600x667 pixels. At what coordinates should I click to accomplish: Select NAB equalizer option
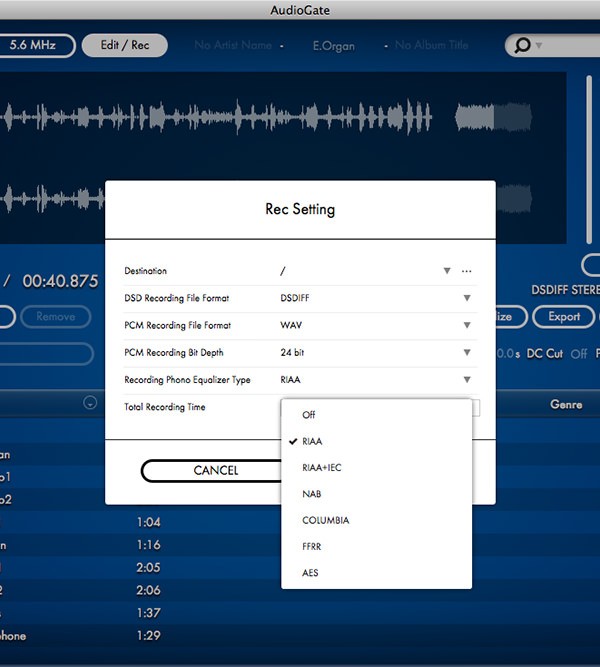pyautogui.click(x=311, y=494)
